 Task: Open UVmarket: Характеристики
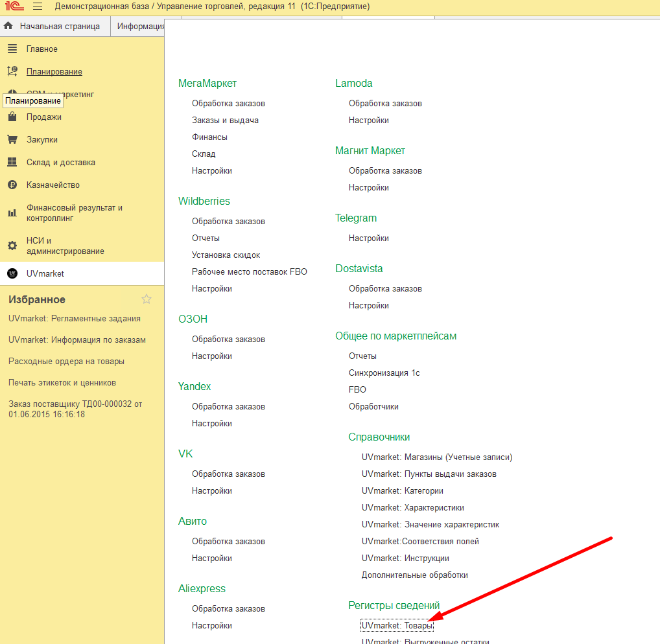pos(413,507)
